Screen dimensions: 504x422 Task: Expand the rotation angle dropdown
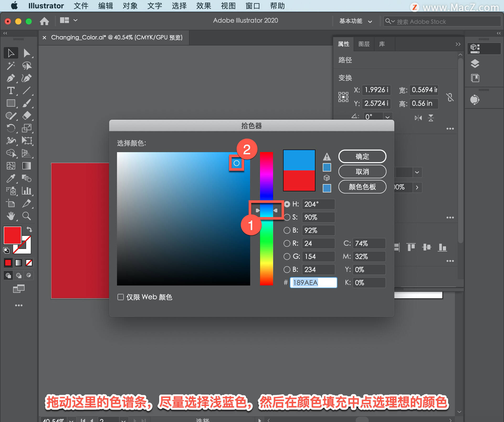387,117
